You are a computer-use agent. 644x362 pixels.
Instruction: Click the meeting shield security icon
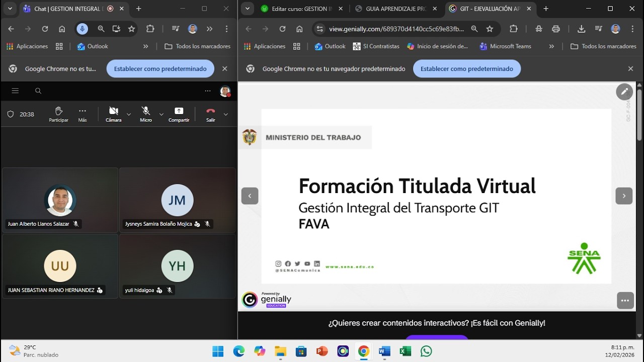(x=10, y=114)
